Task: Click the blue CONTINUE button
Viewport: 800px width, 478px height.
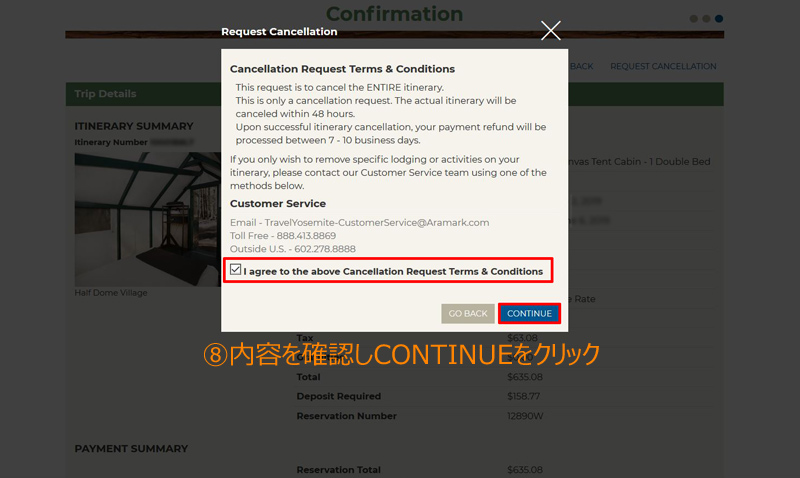Action: click(529, 313)
